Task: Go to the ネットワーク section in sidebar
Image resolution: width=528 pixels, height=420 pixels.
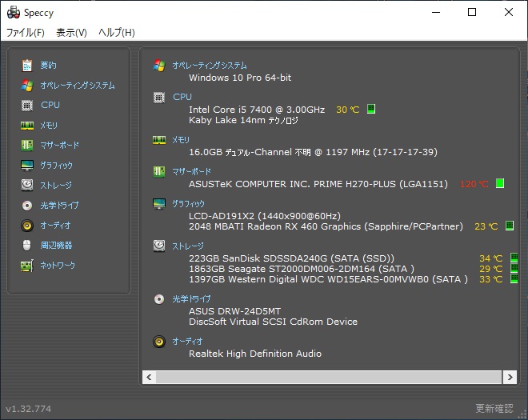Action: coord(58,266)
